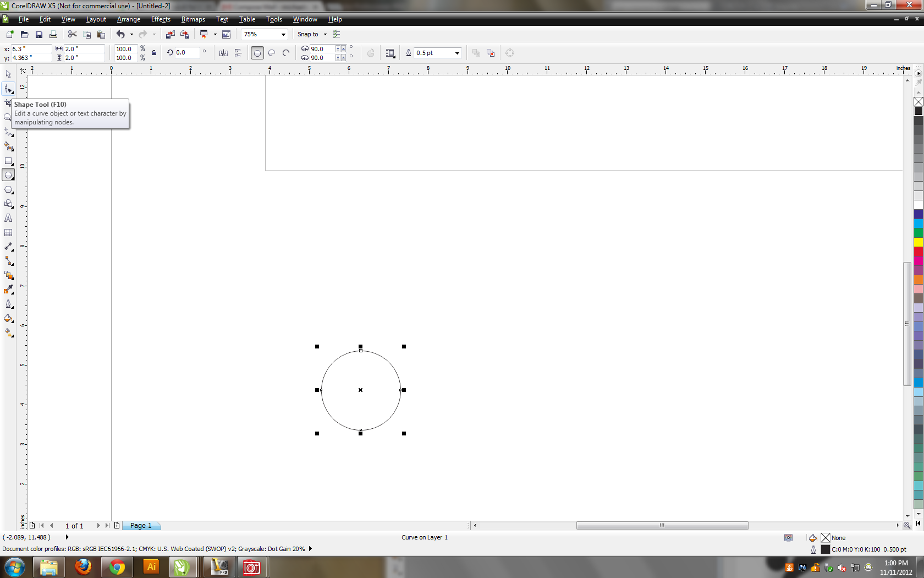Viewport: 924px width, 578px height.
Task: Open a file using the toolbar
Action: coord(24,34)
